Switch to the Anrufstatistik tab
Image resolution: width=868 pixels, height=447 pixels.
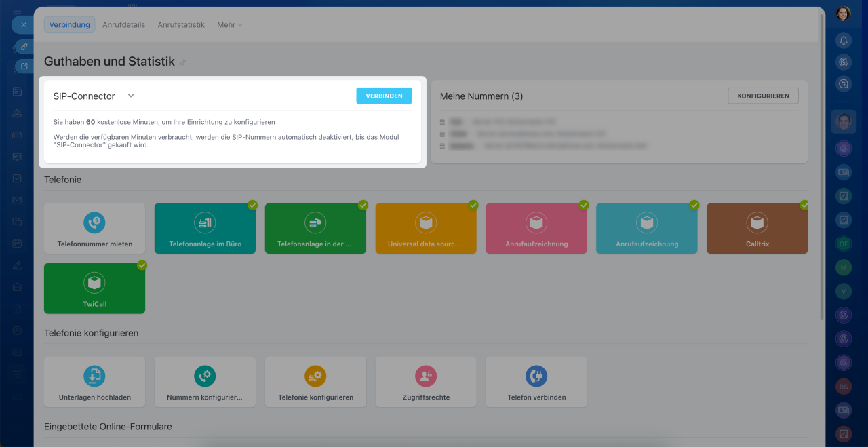coord(181,24)
